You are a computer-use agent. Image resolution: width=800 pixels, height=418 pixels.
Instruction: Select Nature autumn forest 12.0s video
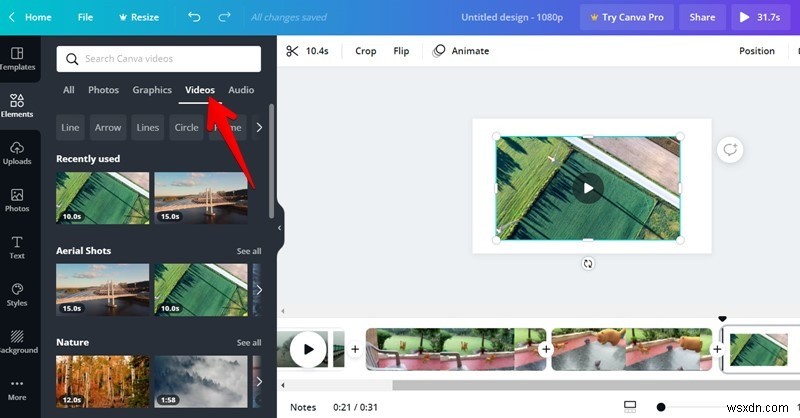click(103, 381)
